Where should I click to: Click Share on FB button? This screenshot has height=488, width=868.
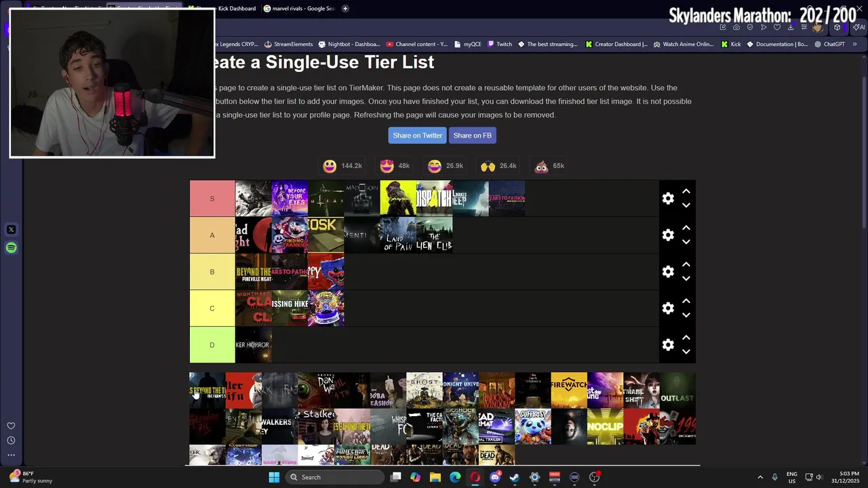coord(472,136)
